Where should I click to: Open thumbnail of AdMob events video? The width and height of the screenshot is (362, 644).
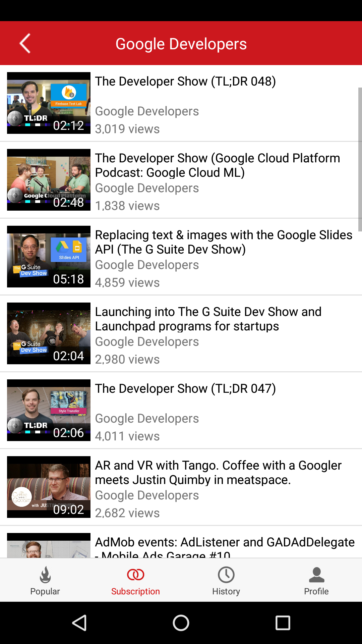[49, 545]
